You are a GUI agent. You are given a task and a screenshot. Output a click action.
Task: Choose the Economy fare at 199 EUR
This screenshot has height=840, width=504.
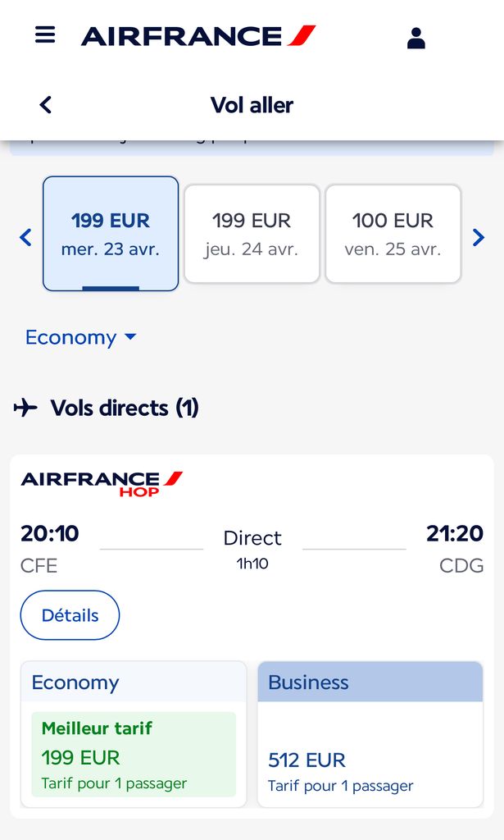pos(133,755)
